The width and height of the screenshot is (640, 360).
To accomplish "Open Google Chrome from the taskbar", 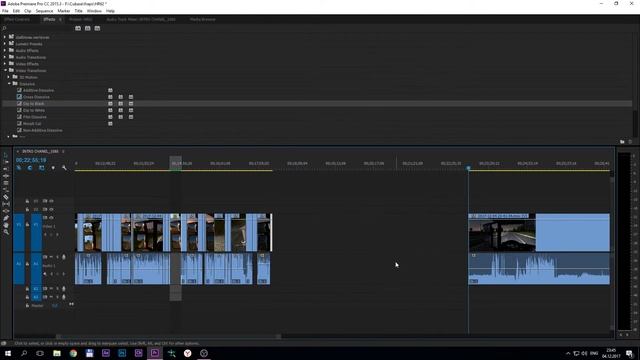I will point(73,353).
